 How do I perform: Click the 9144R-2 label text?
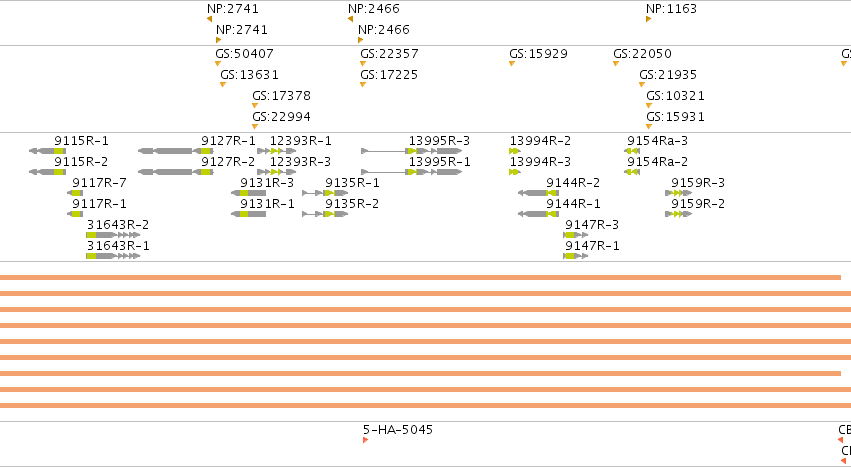click(573, 182)
